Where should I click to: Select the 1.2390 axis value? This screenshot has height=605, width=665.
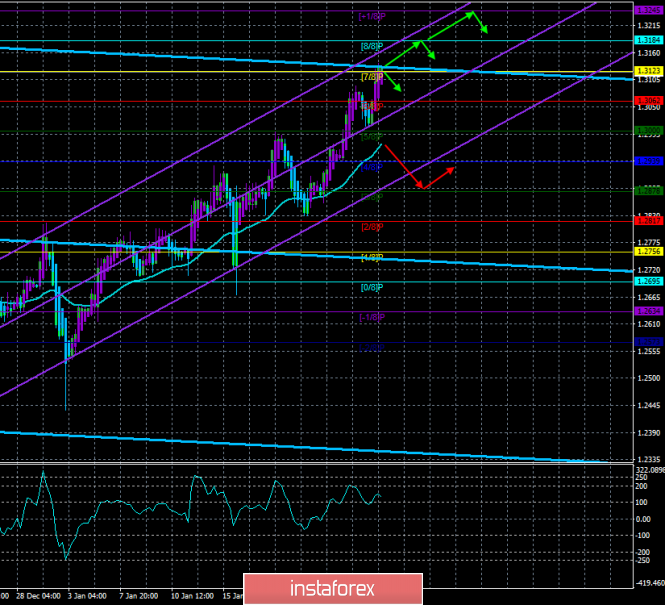coord(649,433)
